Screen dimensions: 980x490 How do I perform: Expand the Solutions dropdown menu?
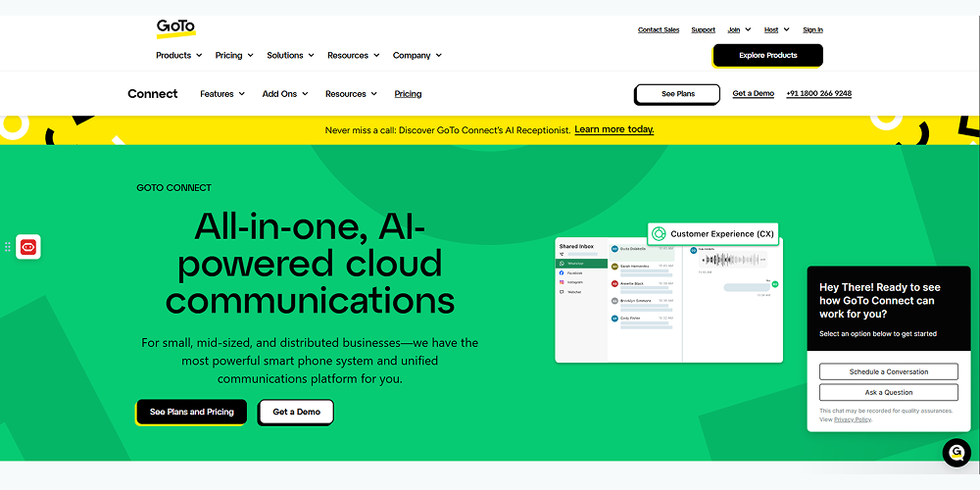coord(290,55)
